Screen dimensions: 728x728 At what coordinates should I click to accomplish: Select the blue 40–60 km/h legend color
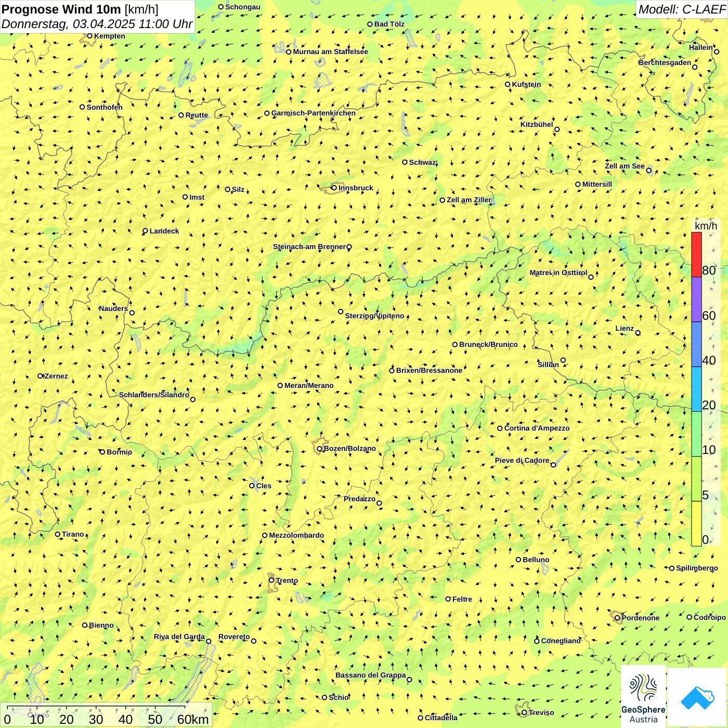coord(696,344)
